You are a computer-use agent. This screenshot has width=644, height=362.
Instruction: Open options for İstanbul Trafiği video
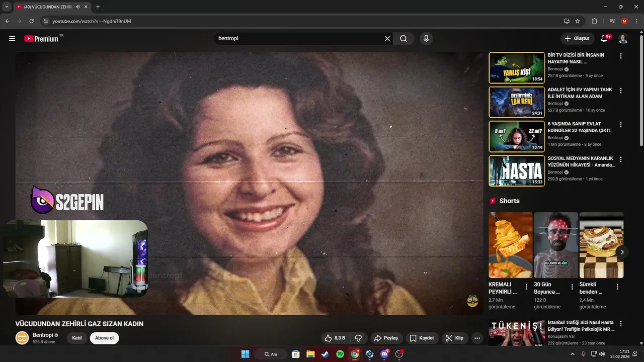point(620,324)
